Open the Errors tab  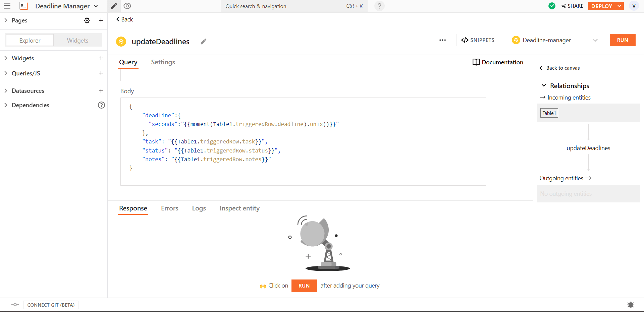pyautogui.click(x=169, y=208)
